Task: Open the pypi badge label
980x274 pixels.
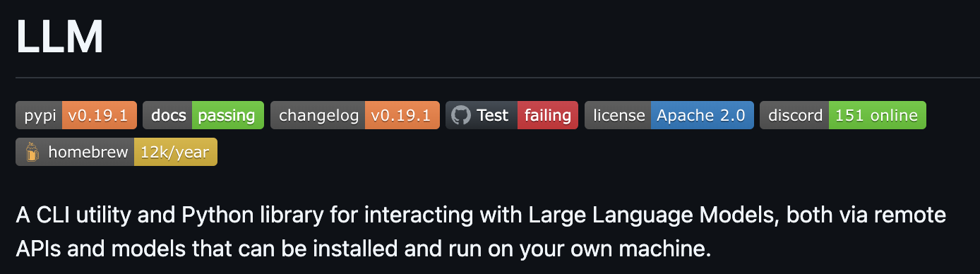Action: tap(39, 115)
